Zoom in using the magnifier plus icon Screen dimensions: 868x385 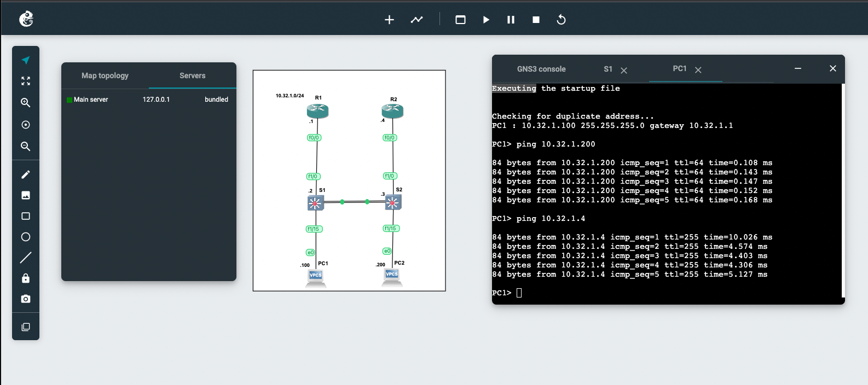click(x=26, y=103)
